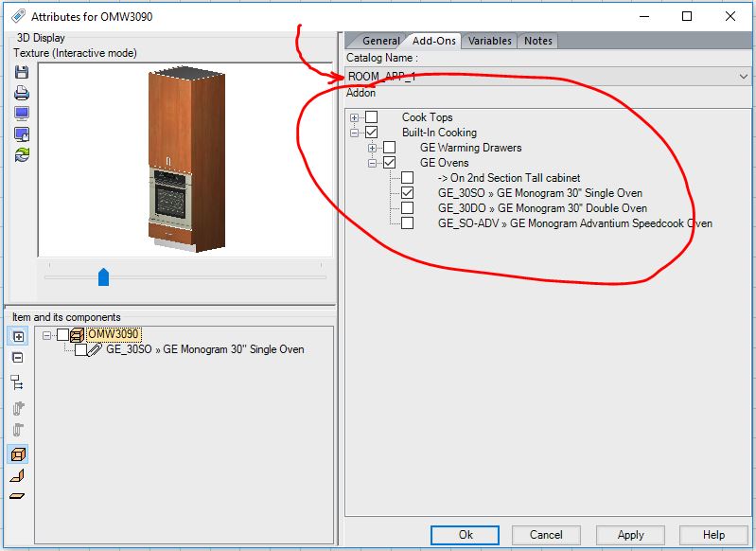This screenshot has height=551, width=756.
Task: Open the Variables tab
Action: click(x=489, y=41)
